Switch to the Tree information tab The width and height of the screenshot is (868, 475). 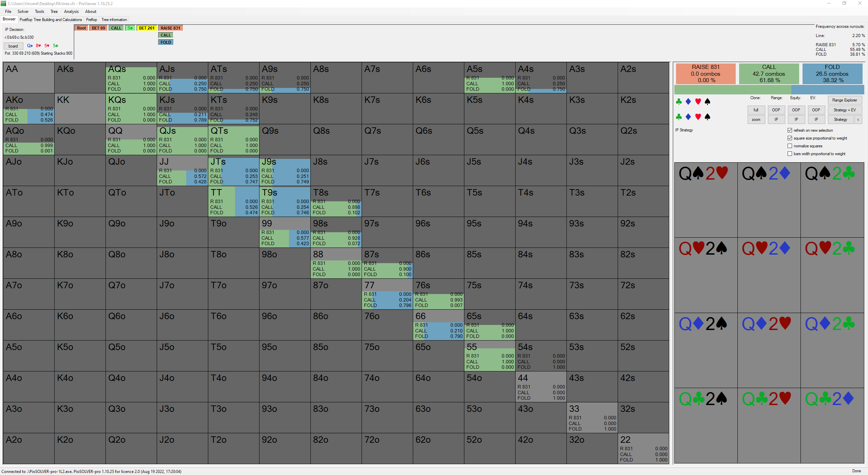click(x=114, y=20)
